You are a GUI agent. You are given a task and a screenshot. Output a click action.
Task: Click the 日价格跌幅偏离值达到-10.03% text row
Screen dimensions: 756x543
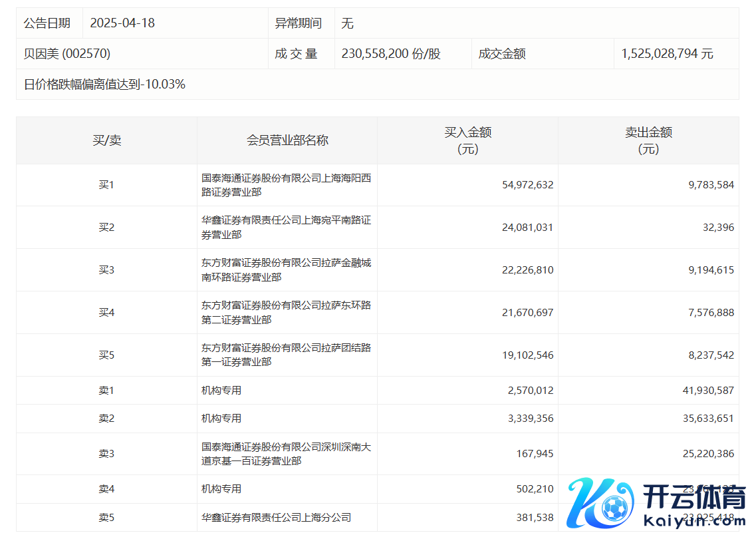click(104, 85)
